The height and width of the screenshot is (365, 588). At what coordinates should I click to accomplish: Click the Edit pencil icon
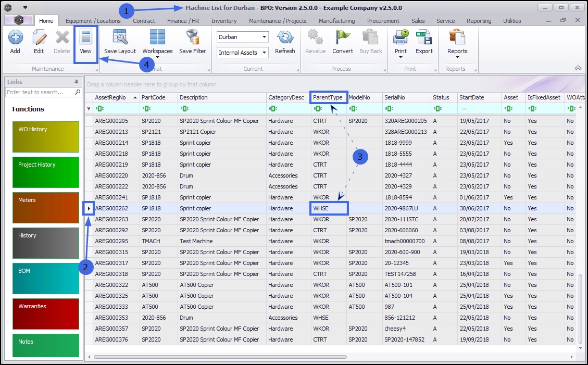click(39, 38)
